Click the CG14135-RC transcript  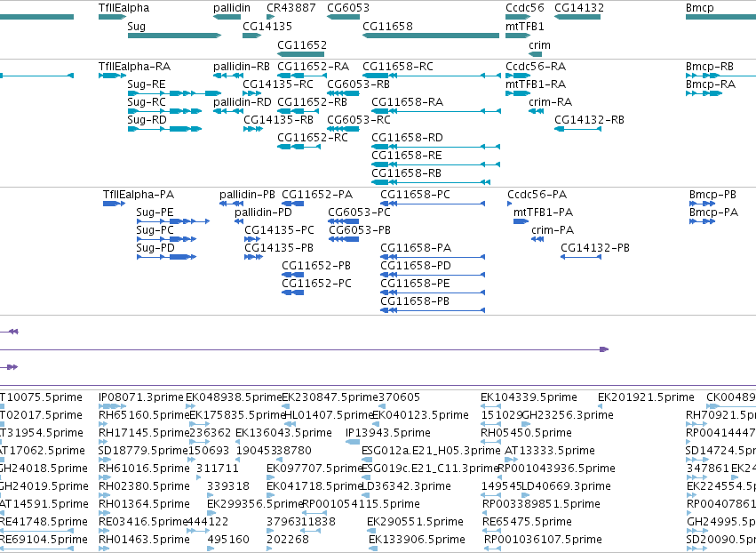coord(251,93)
